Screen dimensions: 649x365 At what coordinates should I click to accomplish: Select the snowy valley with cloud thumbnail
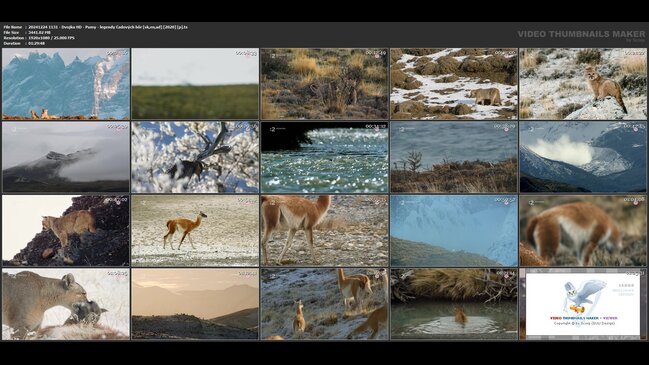(583, 157)
